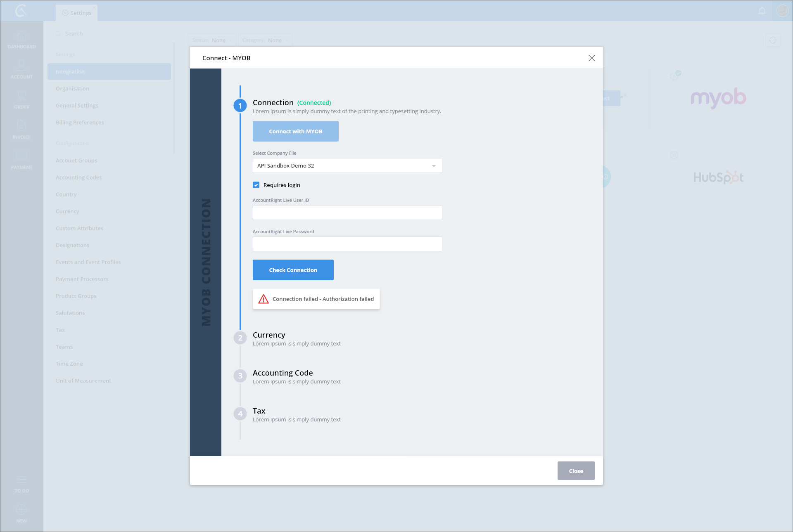
Task: Click the notification bell icon
Action: pos(762,11)
